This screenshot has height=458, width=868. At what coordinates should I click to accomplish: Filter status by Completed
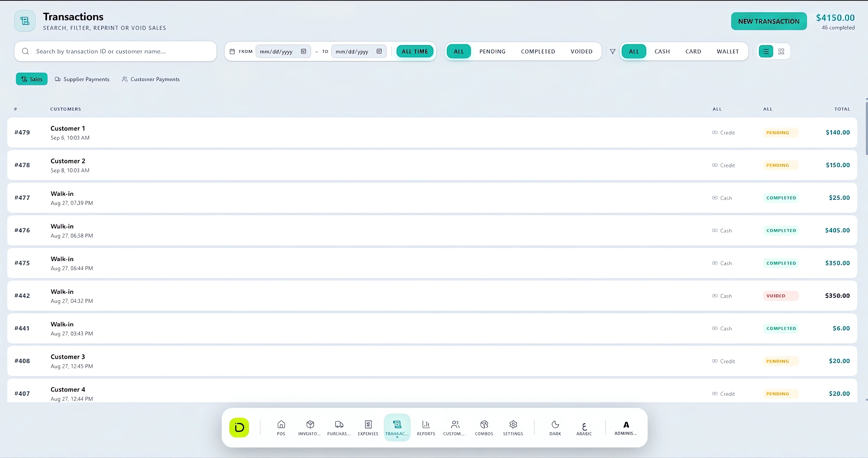point(538,51)
